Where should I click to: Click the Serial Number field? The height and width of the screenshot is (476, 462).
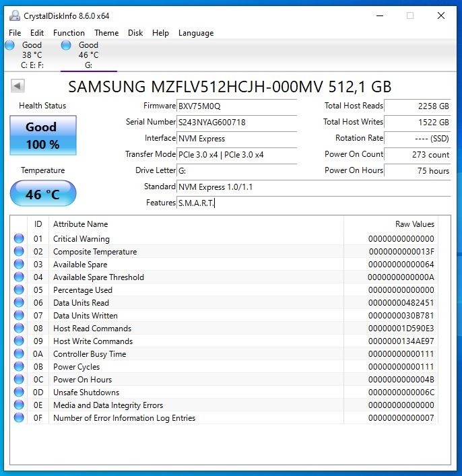[236, 123]
